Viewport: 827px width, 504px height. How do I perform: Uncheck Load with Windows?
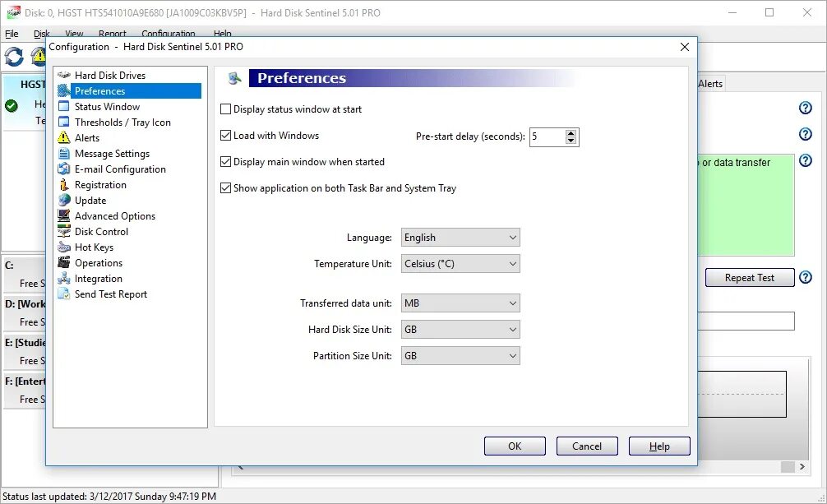(226, 136)
